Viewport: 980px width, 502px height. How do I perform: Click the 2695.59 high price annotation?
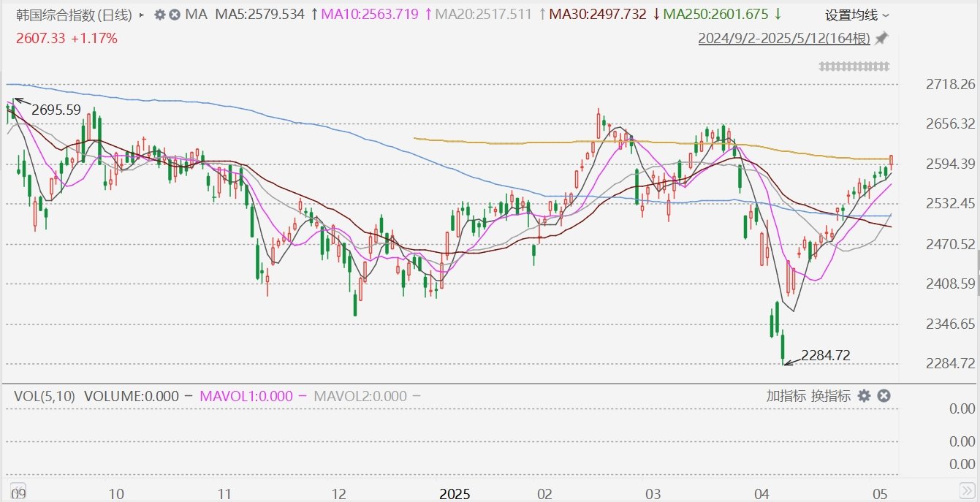coord(56,110)
